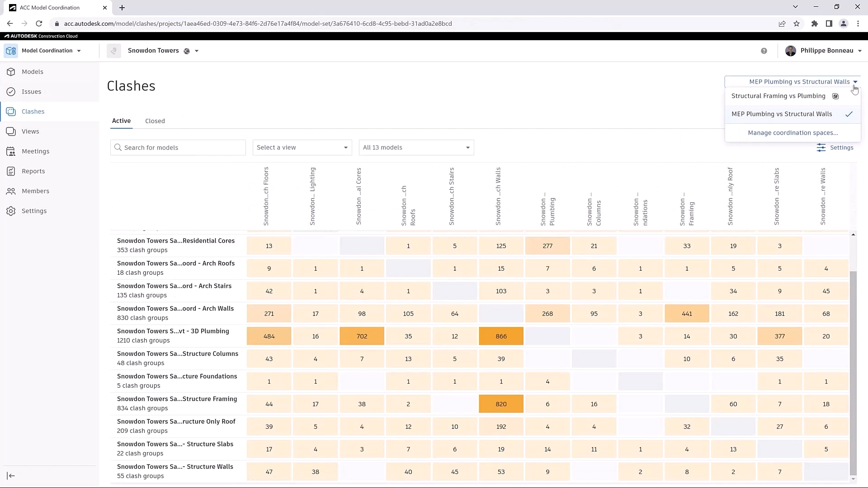This screenshot has width=868, height=488.
Task: Open the Members page in sidebar
Action: (35, 191)
